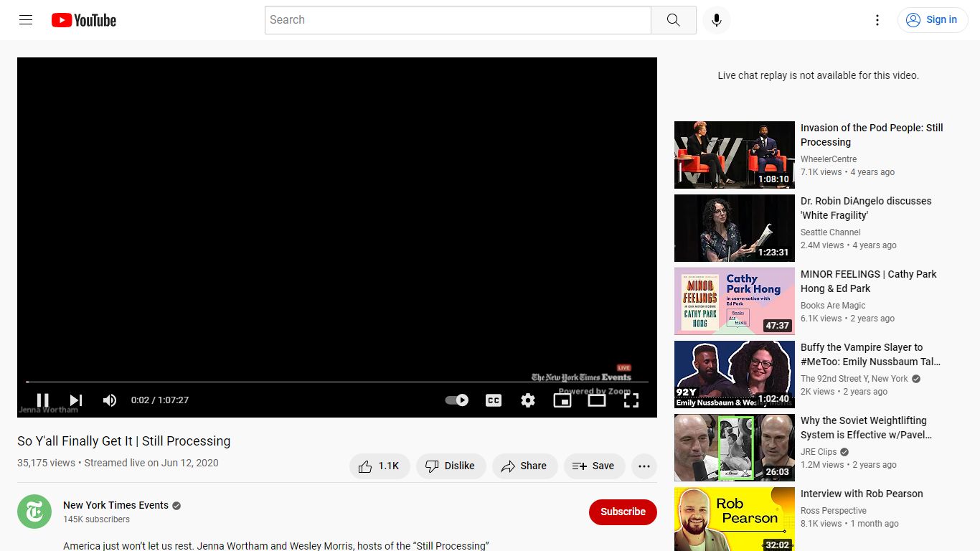Enable miniplayer mode
980x551 pixels.
pyautogui.click(x=562, y=400)
